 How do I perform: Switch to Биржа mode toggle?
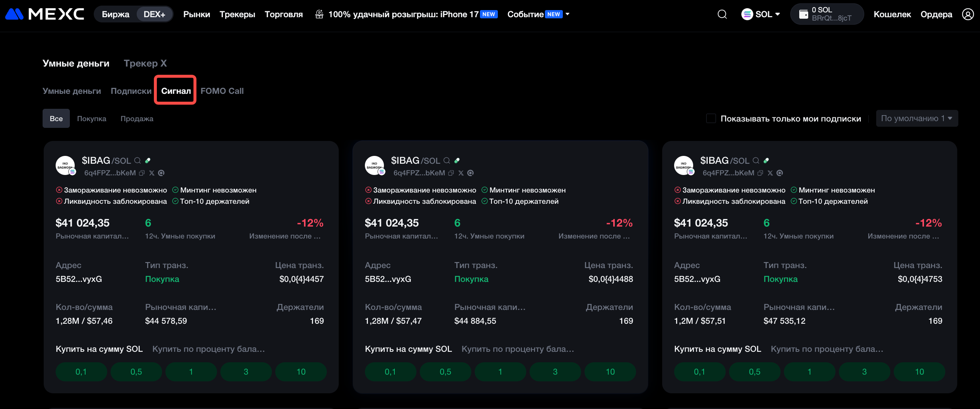pyautogui.click(x=115, y=15)
